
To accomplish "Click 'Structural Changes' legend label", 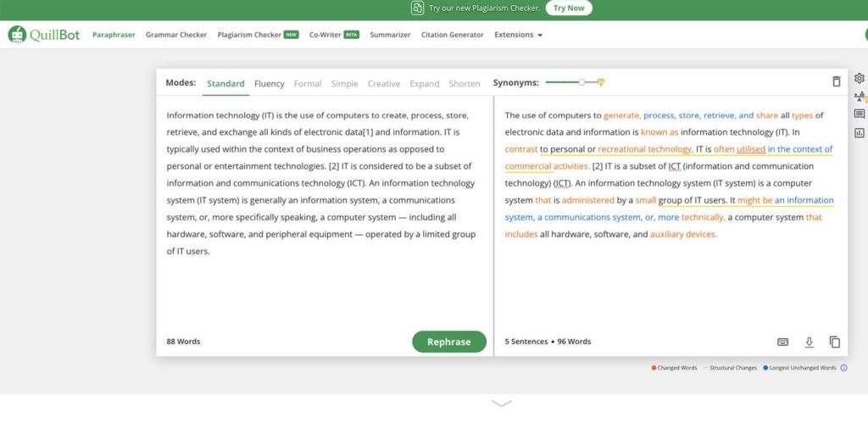I will click(x=733, y=368).
